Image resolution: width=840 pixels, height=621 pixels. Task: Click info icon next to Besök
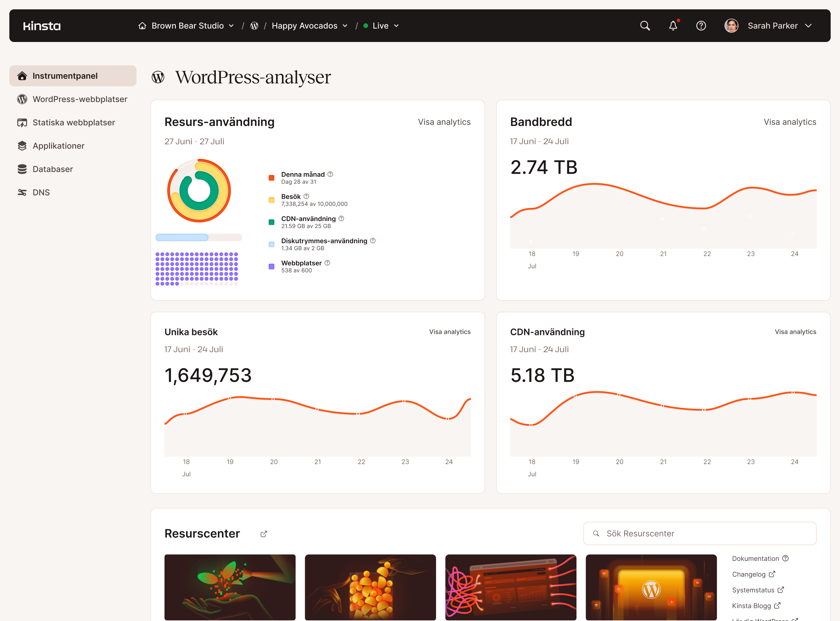306,196
